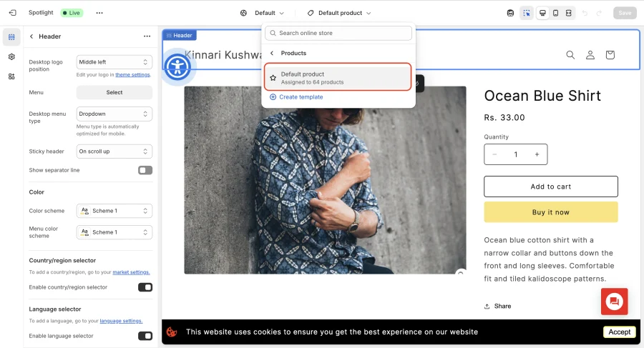The image size is (644, 348).
Task: Open the theme settings link
Action: (x=132, y=75)
